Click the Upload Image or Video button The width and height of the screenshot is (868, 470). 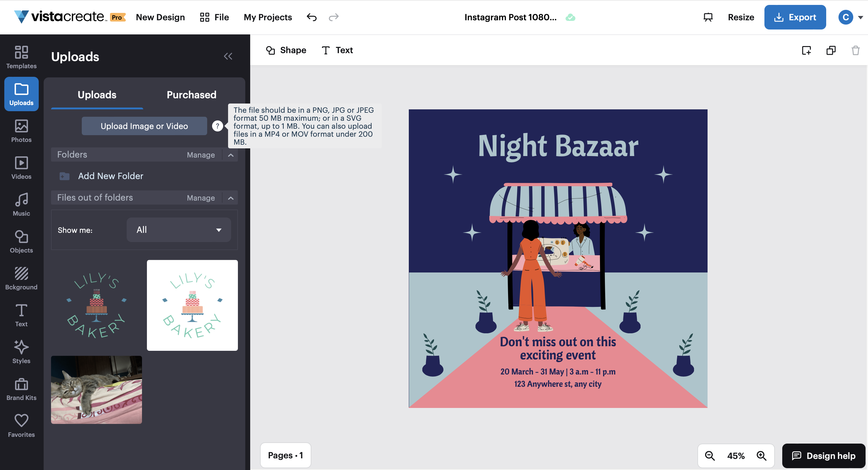[x=144, y=126]
